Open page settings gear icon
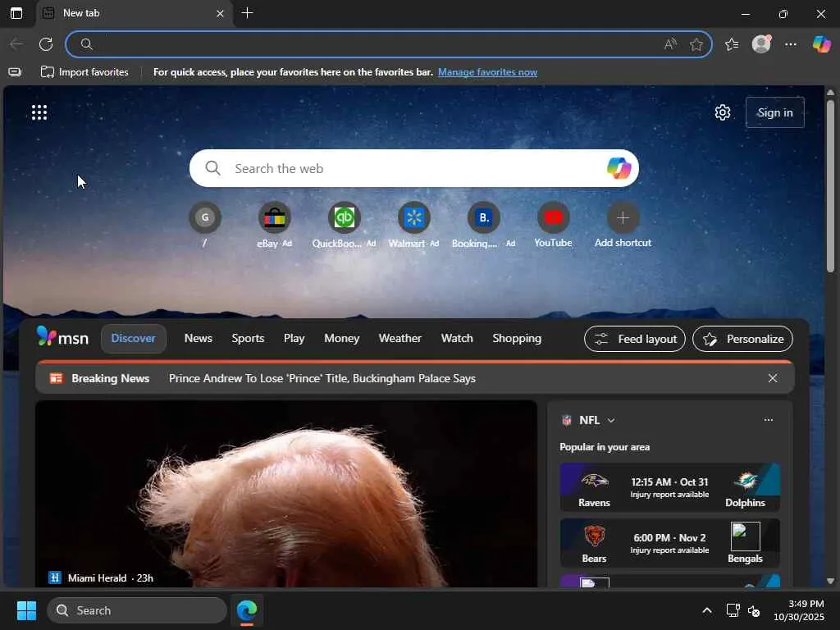 pos(722,112)
